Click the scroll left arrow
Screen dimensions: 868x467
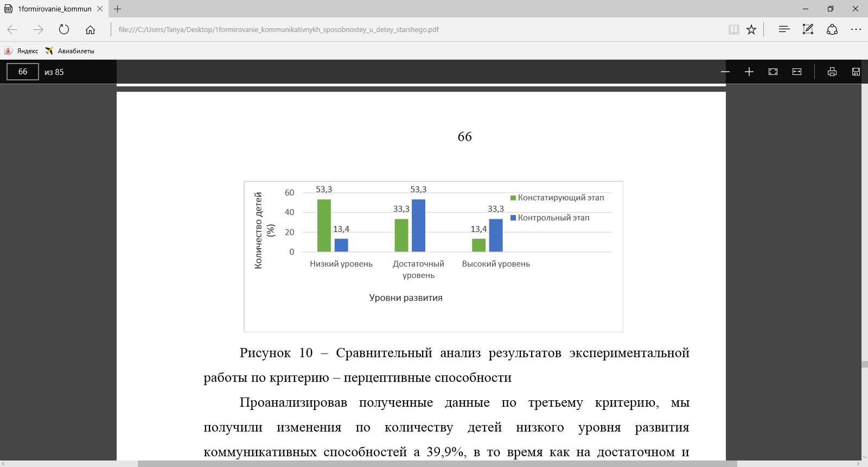tap(3, 464)
